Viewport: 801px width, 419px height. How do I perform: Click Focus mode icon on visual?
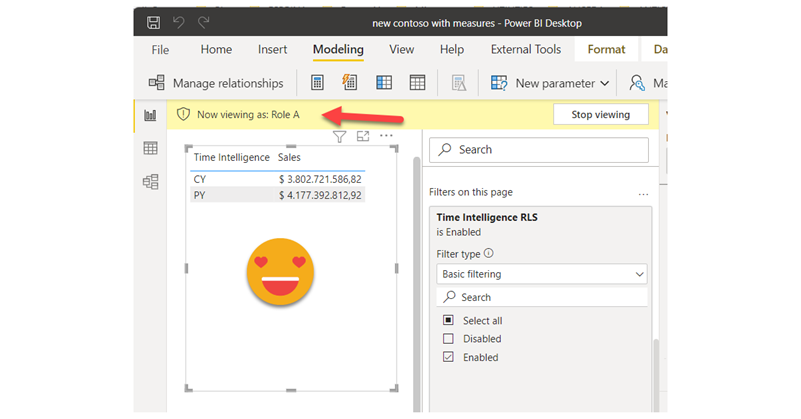[363, 137]
